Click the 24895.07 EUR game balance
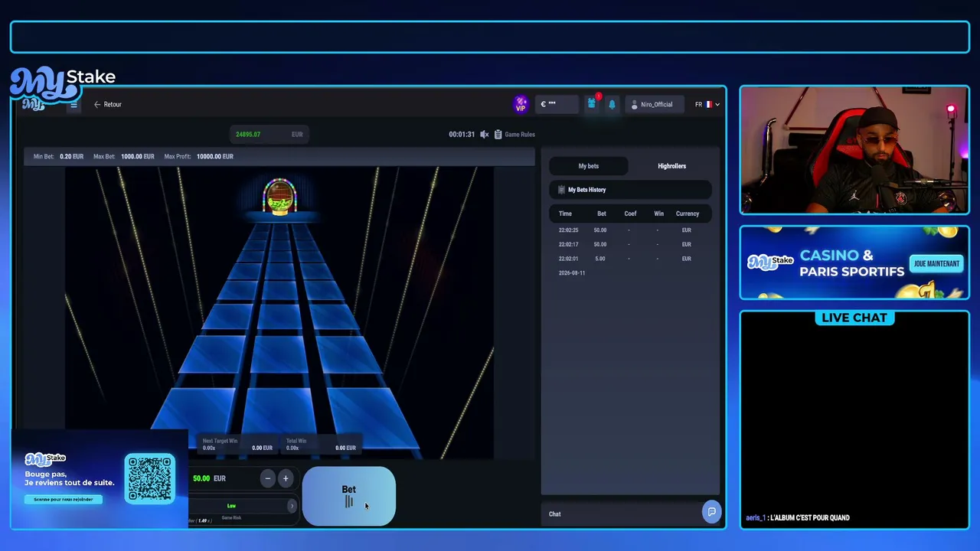980x551 pixels. click(269, 135)
